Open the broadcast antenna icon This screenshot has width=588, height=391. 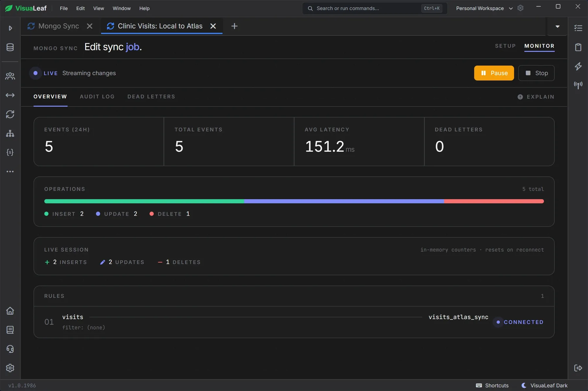[x=578, y=86]
